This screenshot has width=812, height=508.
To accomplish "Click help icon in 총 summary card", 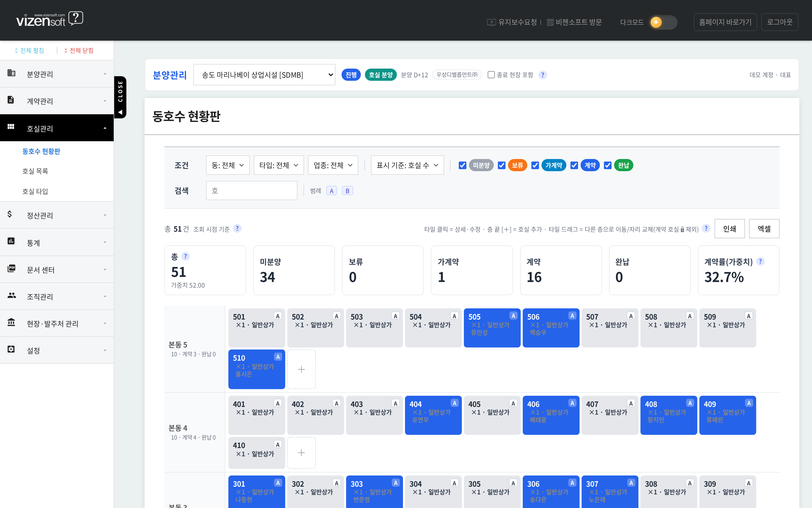I will click(x=185, y=256).
